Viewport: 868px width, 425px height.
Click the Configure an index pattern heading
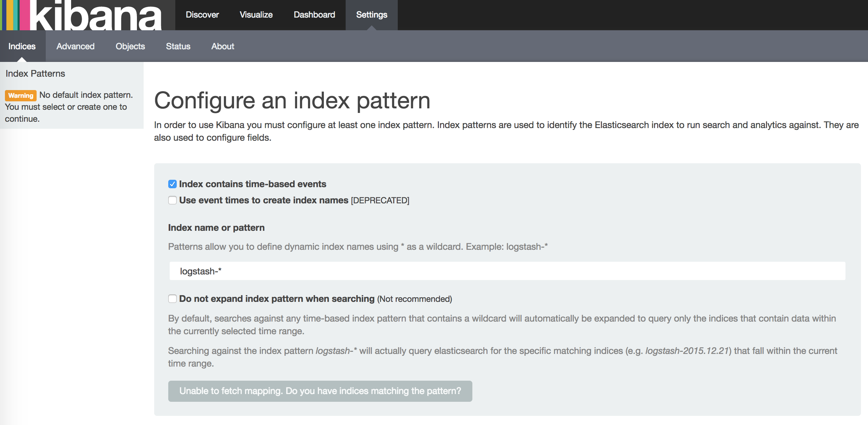[292, 101]
